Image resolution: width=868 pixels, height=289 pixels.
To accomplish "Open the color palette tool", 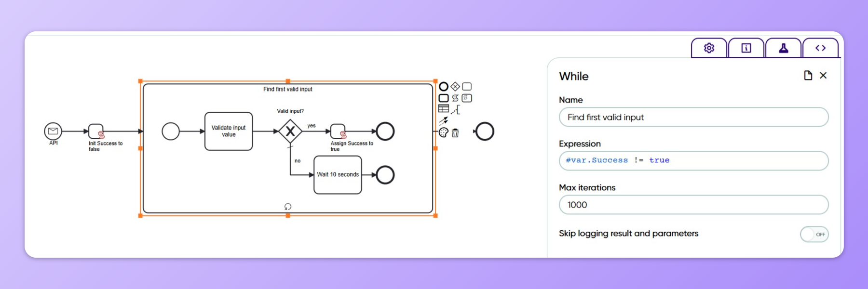I will click(444, 132).
